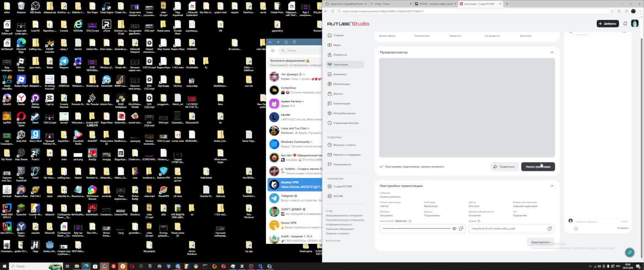Select Steam desktop icon
This screenshot has width=644, height=270.
point(35,118)
